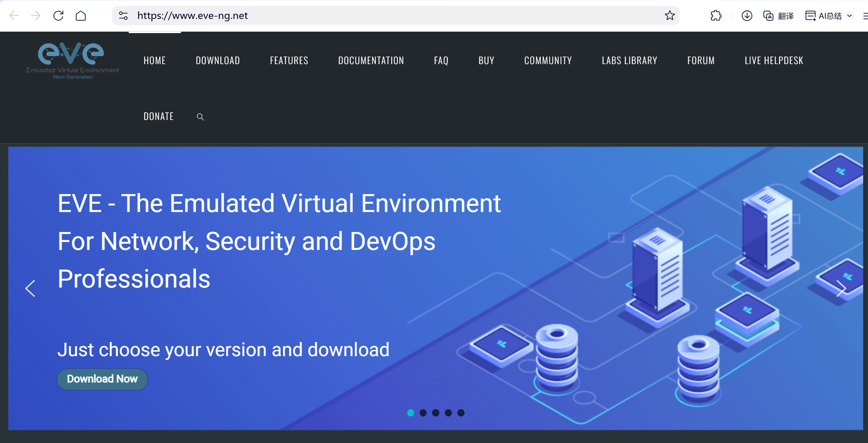Open the DONATE menu item
The height and width of the screenshot is (443, 868).
tap(158, 117)
